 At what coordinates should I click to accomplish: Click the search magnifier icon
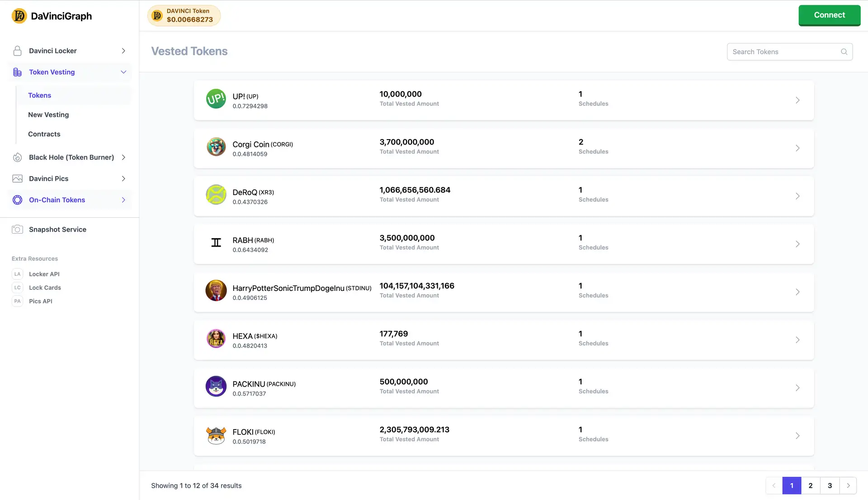pyautogui.click(x=844, y=52)
